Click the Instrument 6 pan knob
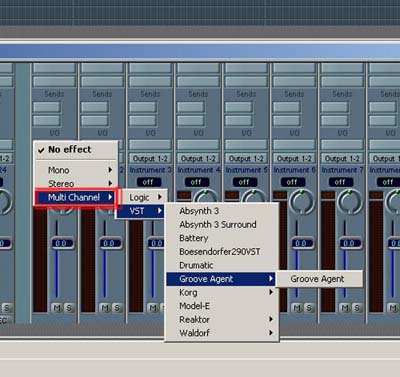 pyautogui.click(x=302, y=202)
